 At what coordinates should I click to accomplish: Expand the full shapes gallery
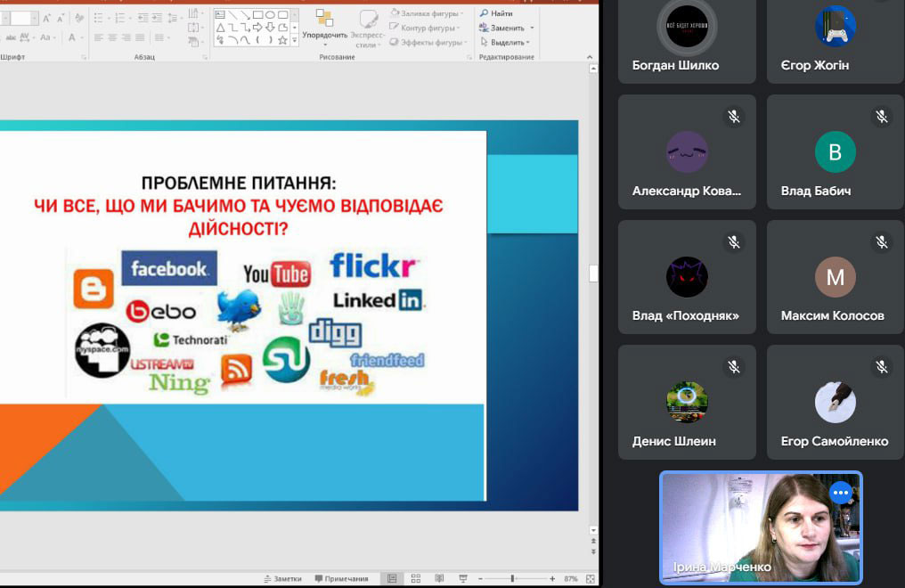[294, 40]
